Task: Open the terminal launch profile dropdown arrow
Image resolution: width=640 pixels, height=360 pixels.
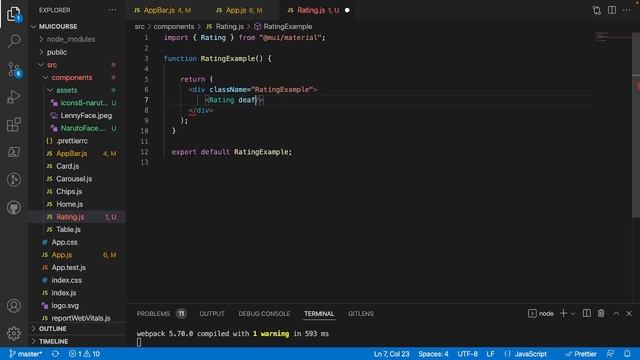Action: 573,314
